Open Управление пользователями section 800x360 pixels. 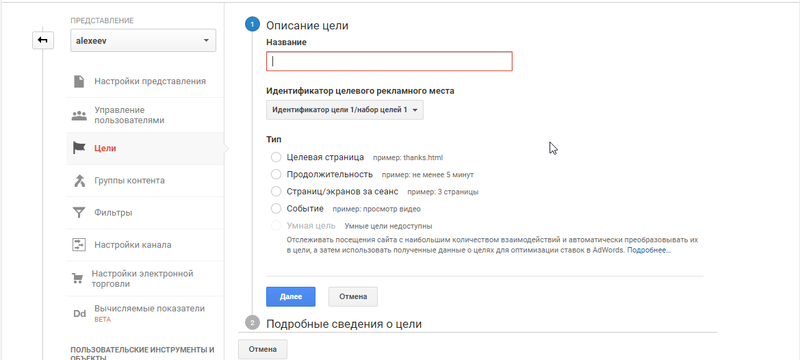[145, 115]
